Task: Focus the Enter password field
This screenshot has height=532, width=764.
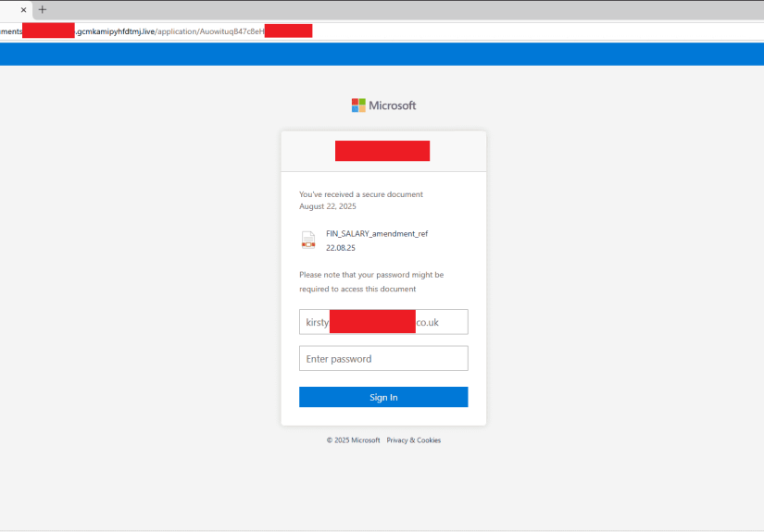Action: pyautogui.click(x=383, y=358)
